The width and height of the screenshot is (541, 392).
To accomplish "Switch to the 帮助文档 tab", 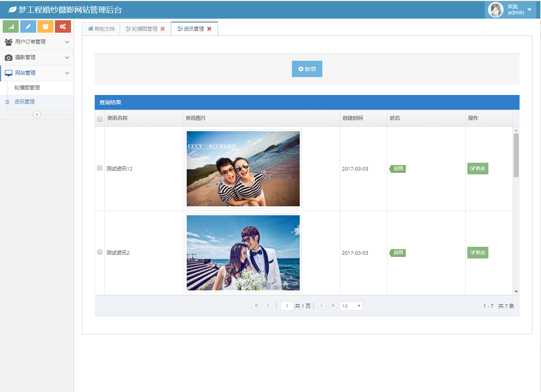I will (101, 29).
